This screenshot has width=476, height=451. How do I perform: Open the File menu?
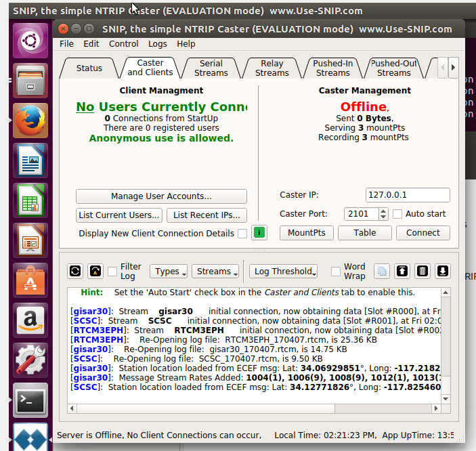pyautogui.click(x=66, y=44)
